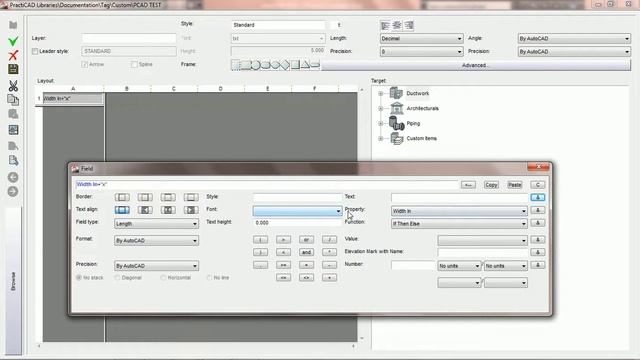The image size is (640, 360).
Task: Select the Diagonal radio button
Action: tap(118, 278)
